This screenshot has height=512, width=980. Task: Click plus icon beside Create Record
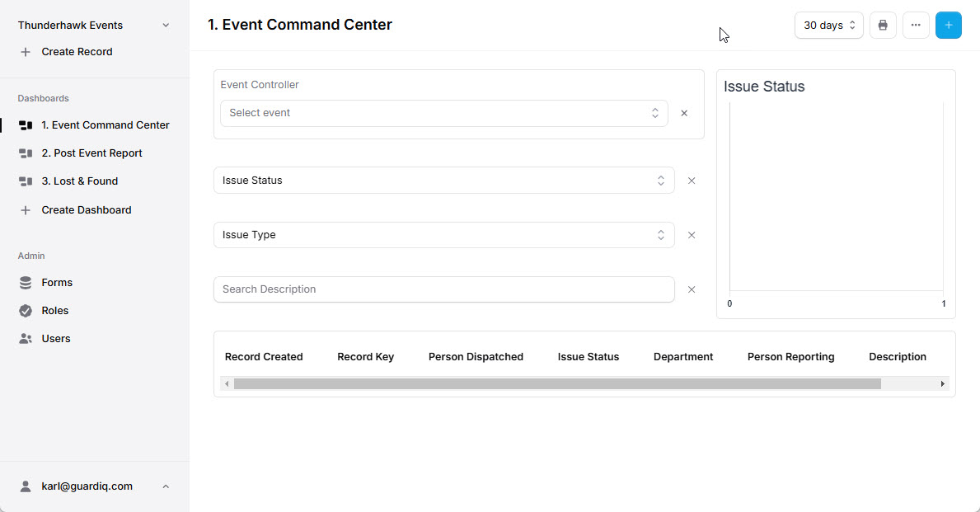[x=25, y=52]
